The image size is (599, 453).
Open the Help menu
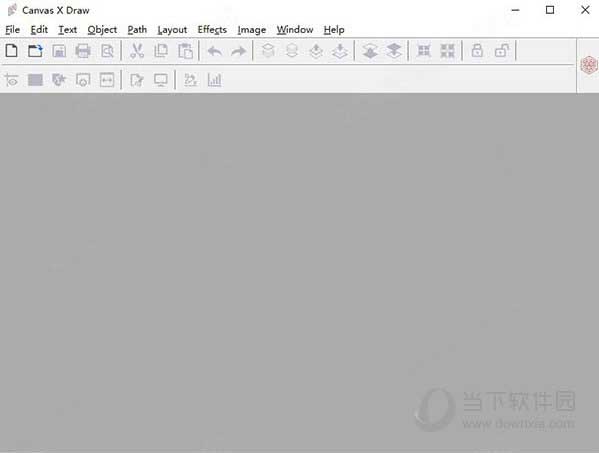tap(334, 30)
